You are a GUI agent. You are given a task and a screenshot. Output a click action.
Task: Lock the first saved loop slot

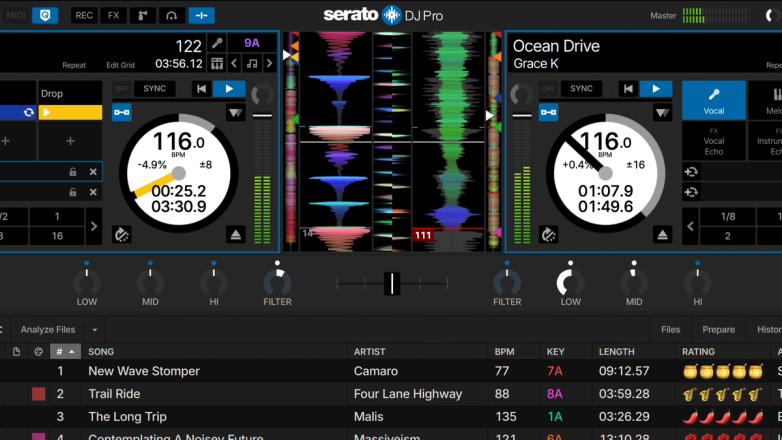tap(73, 172)
